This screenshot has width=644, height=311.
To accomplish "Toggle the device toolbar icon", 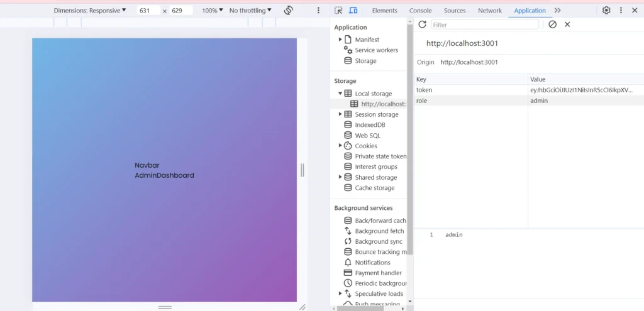I will (x=353, y=11).
